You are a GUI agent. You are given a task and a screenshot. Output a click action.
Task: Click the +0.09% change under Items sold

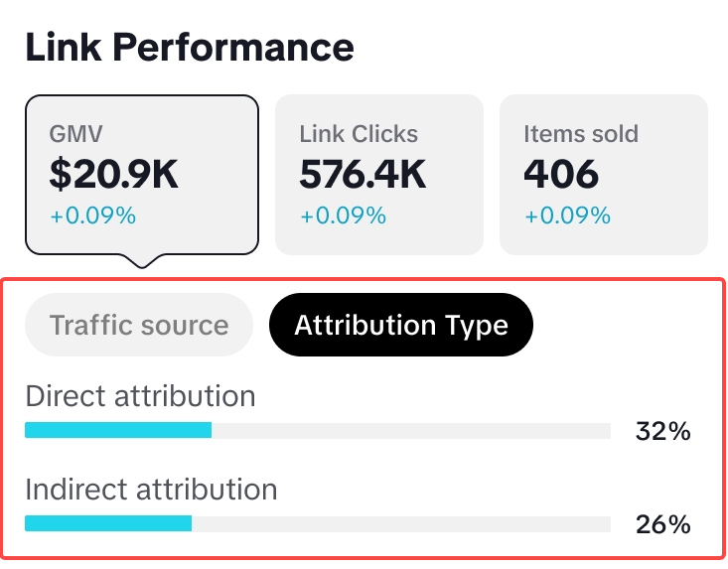click(567, 215)
